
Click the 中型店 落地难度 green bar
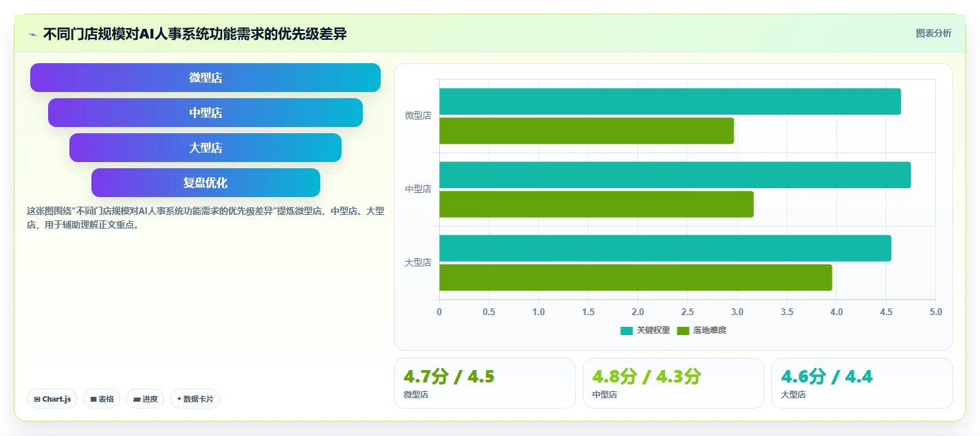pyautogui.click(x=597, y=204)
